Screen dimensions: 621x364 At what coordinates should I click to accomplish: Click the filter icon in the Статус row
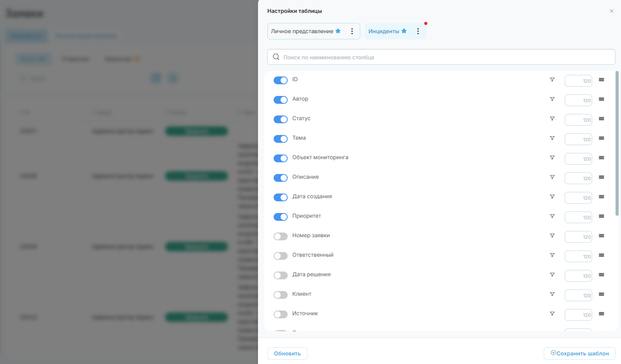point(552,119)
